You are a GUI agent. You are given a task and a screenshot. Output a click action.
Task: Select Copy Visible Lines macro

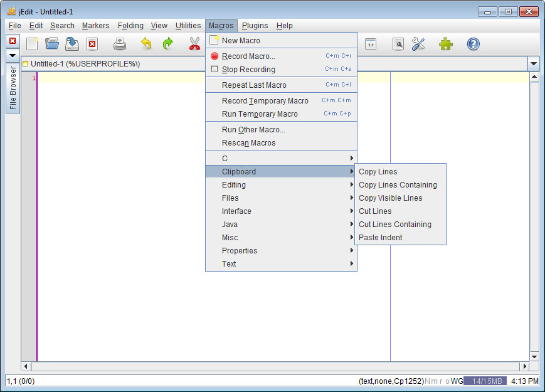point(400,198)
